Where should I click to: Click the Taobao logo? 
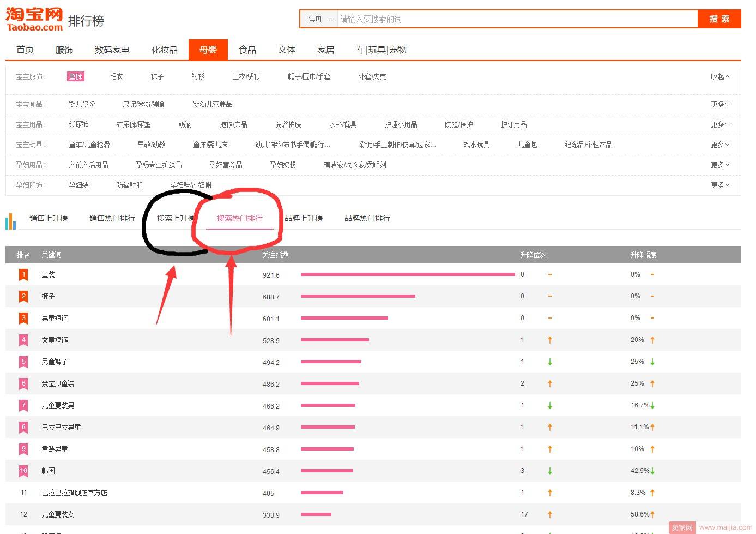click(34, 20)
